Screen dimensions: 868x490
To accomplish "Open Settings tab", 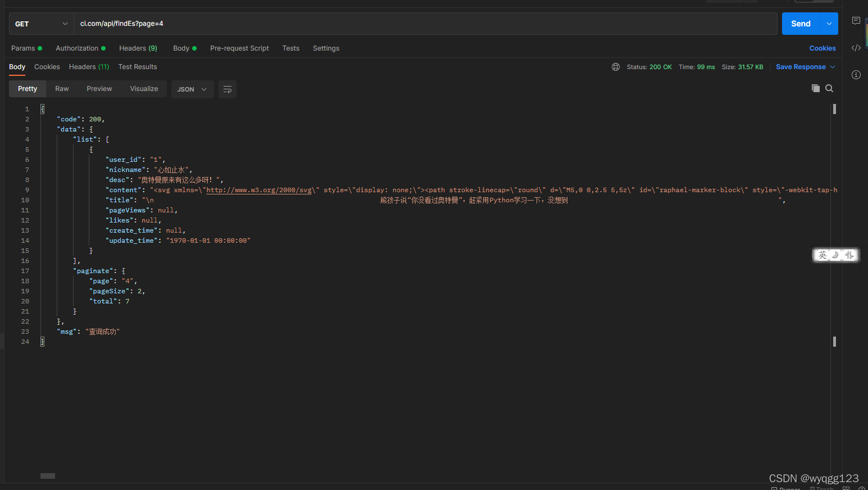I will 326,48.
